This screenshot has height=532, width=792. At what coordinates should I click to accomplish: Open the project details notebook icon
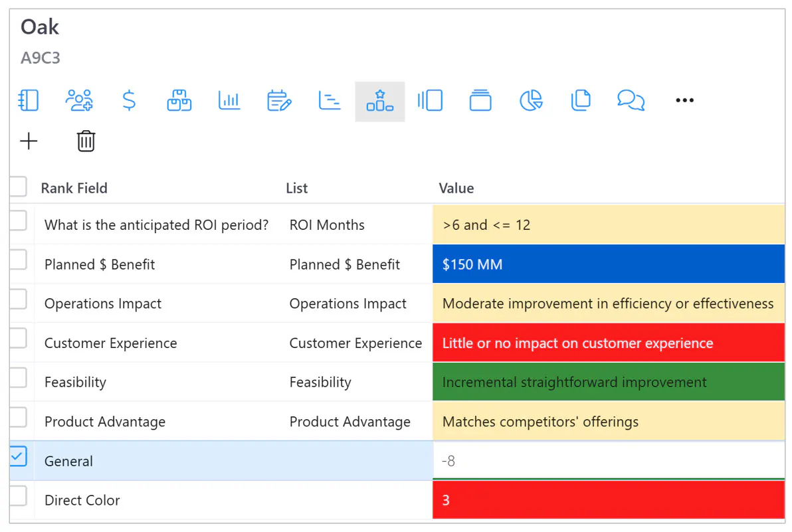(29, 100)
